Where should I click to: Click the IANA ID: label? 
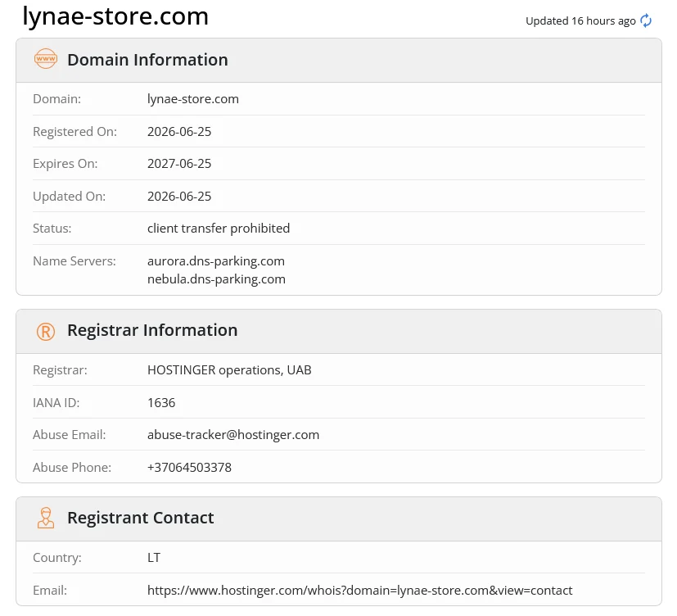56,403
